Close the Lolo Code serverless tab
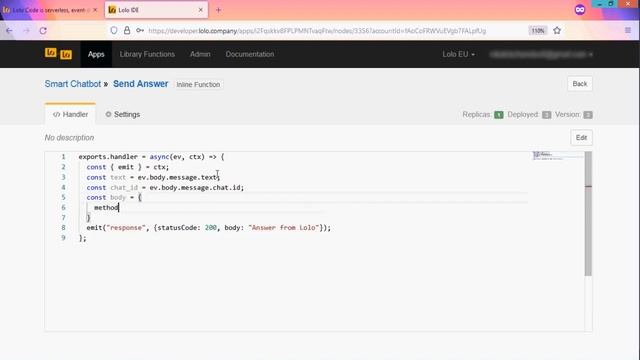Viewport: 640px width, 360px height. click(x=95, y=10)
